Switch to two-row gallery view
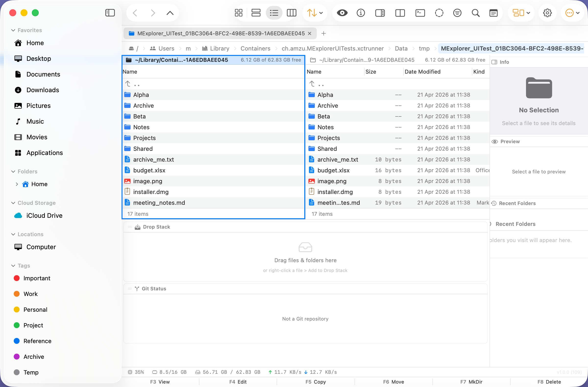588x387 pixels. (x=256, y=13)
